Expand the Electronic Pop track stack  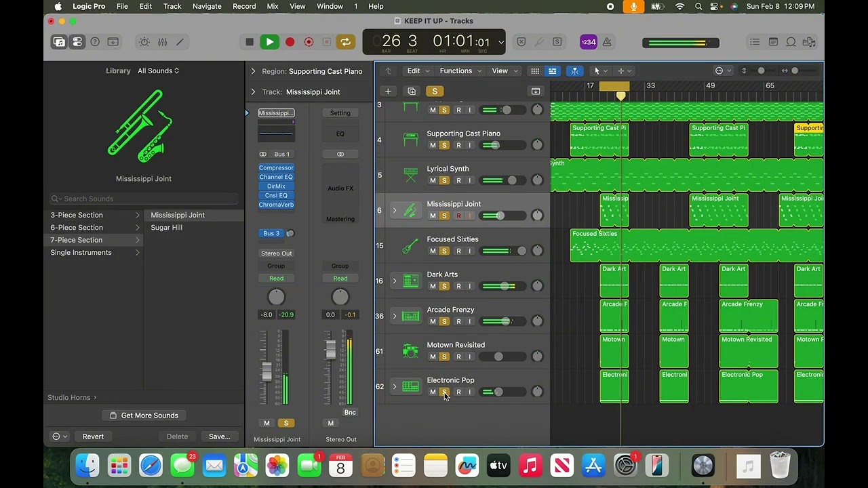click(395, 387)
